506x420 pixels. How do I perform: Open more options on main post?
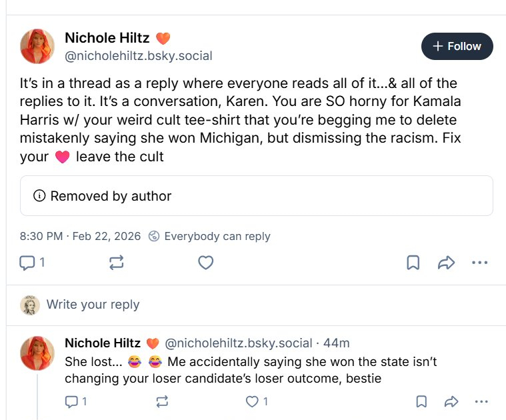tap(480, 263)
